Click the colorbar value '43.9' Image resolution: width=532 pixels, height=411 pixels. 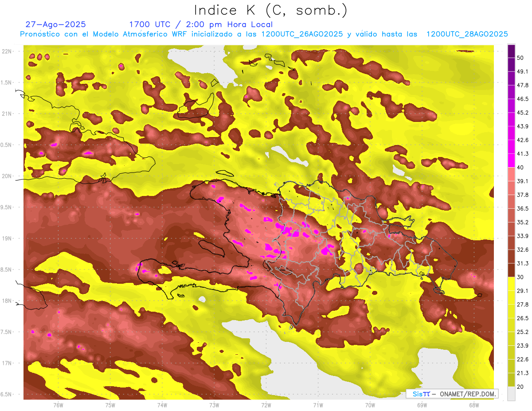tap(523, 126)
